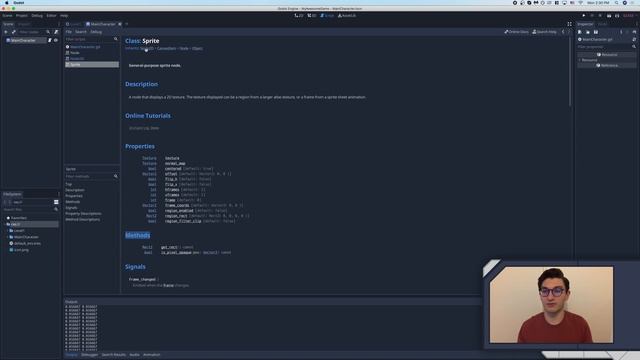
Task: Select Favorites in FileSystem tree
Action: click(18, 218)
